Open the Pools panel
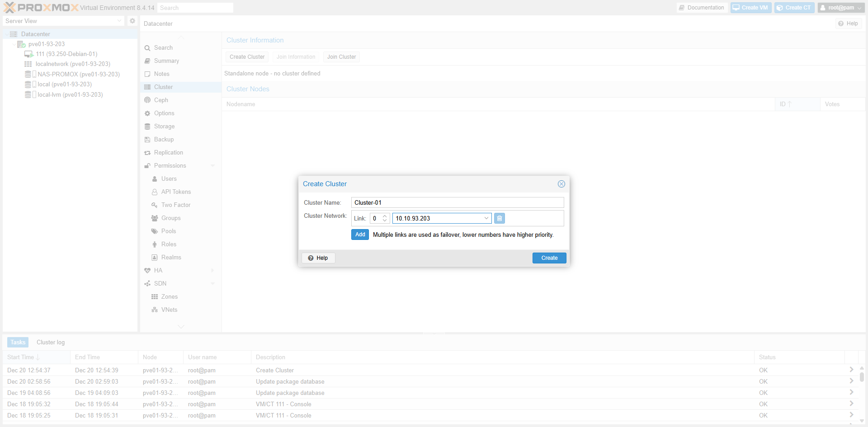 (x=169, y=231)
